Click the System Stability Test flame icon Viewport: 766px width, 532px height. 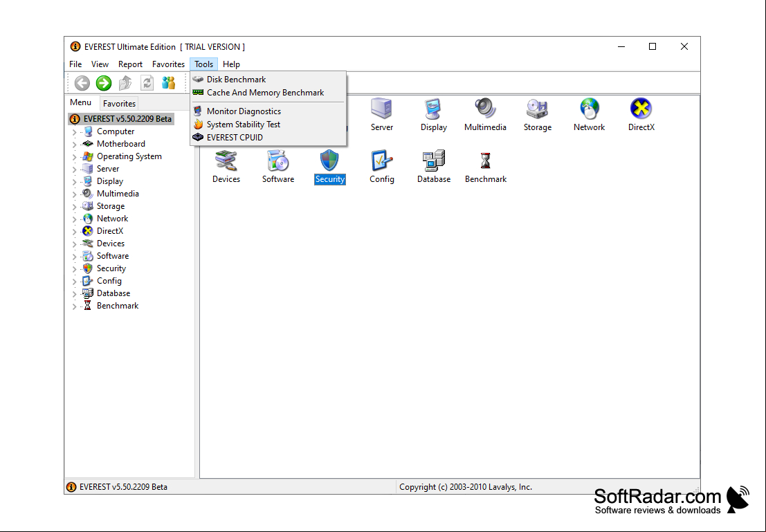(x=198, y=124)
